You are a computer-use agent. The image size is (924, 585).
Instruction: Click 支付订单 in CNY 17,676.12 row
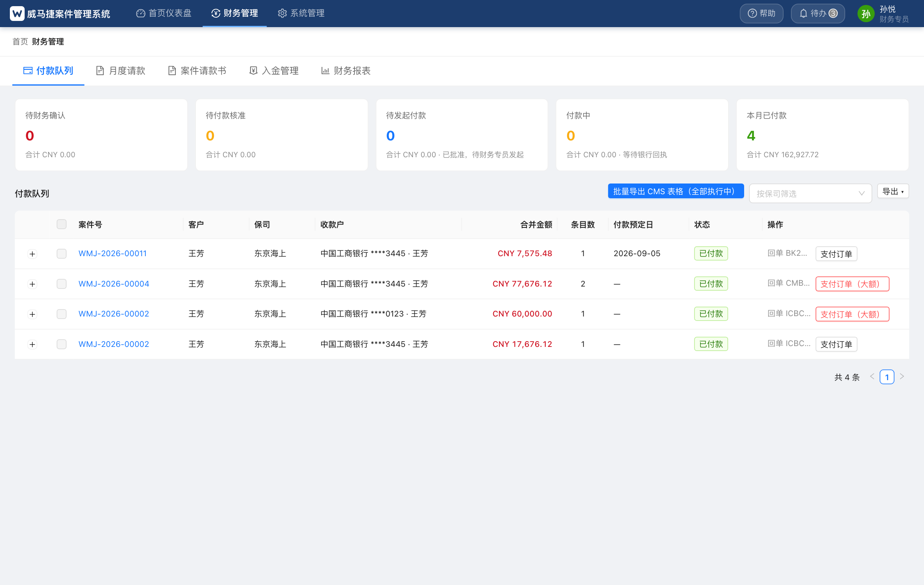pyautogui.click(x=836, y=344)
